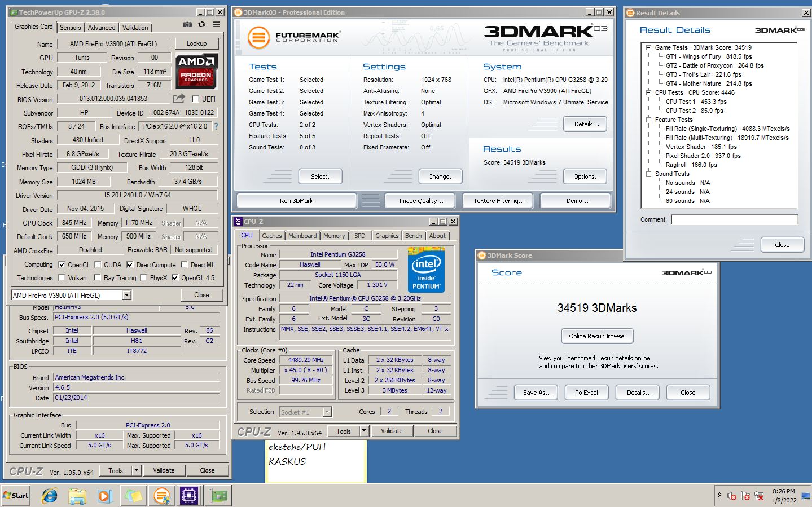The height and width of the screenshot is (507, 812).
Task: Switch to GPU-Z Advanced tab
Action: (x=102, y=27)
